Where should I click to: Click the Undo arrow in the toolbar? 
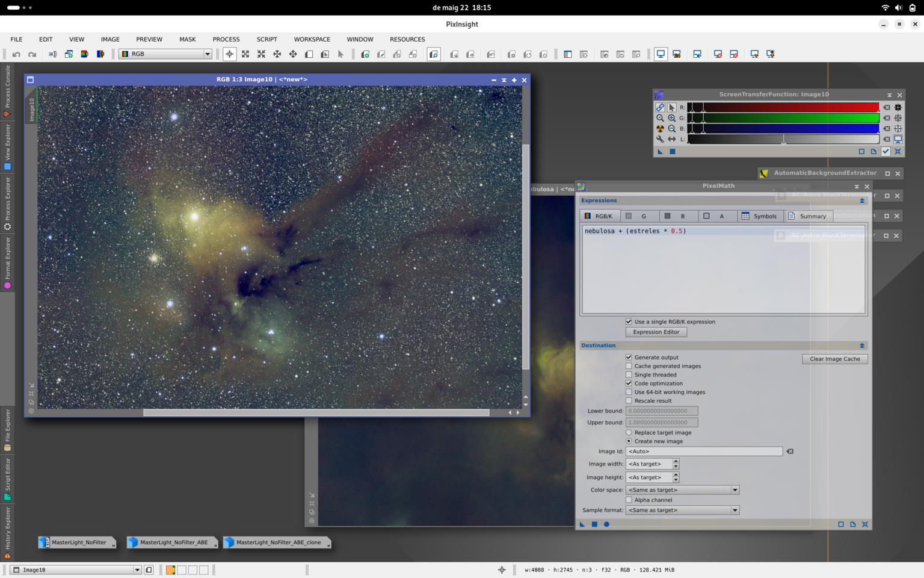pos(16,54)
